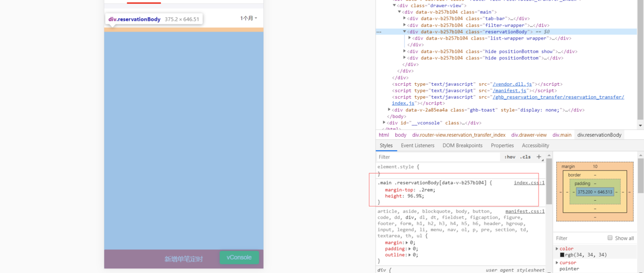
Task: Toggle the .cls class editor
Action: click(526, 157)
